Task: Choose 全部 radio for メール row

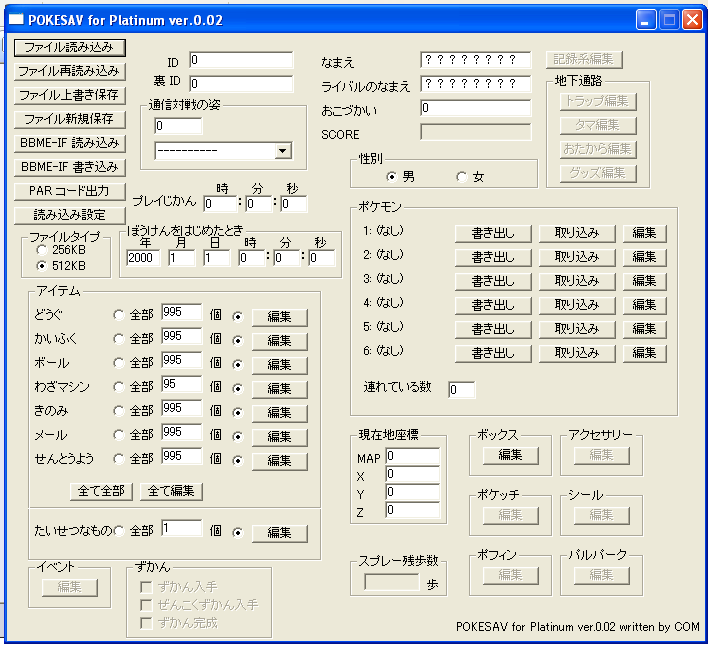Action: pos(119,435)
